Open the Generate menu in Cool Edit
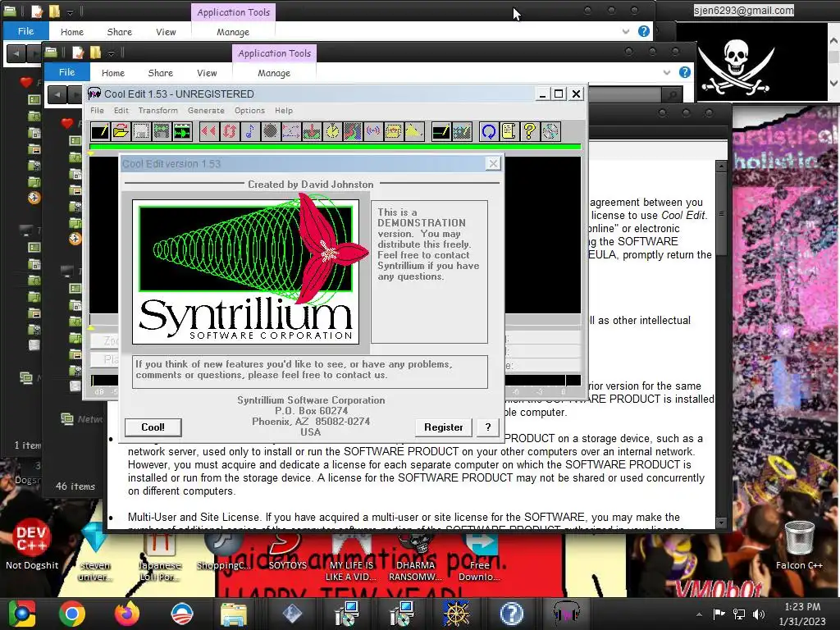 point(206,111)
